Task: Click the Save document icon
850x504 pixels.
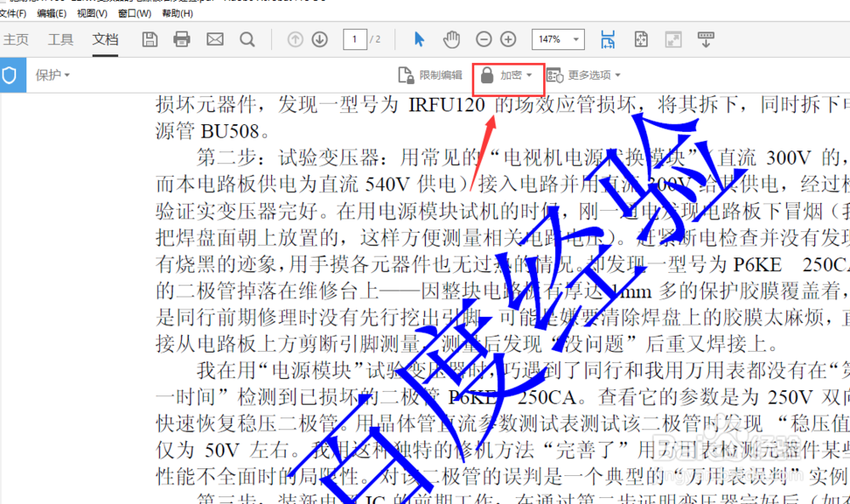Action: (150, 39)
